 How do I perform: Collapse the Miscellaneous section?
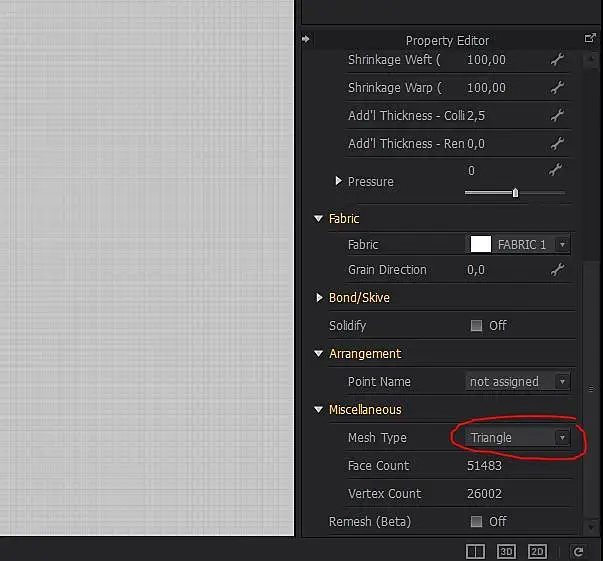318,410
